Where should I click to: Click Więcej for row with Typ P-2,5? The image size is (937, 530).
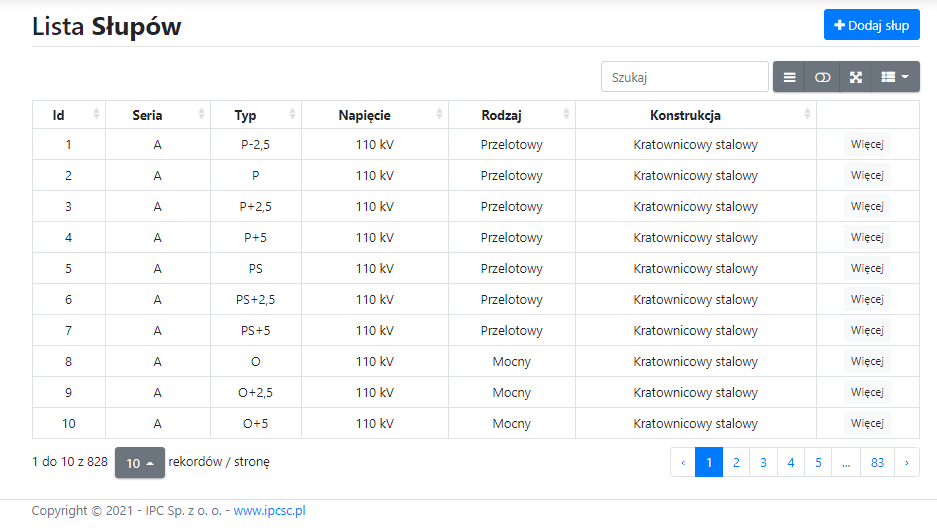[x=867, y=144]
